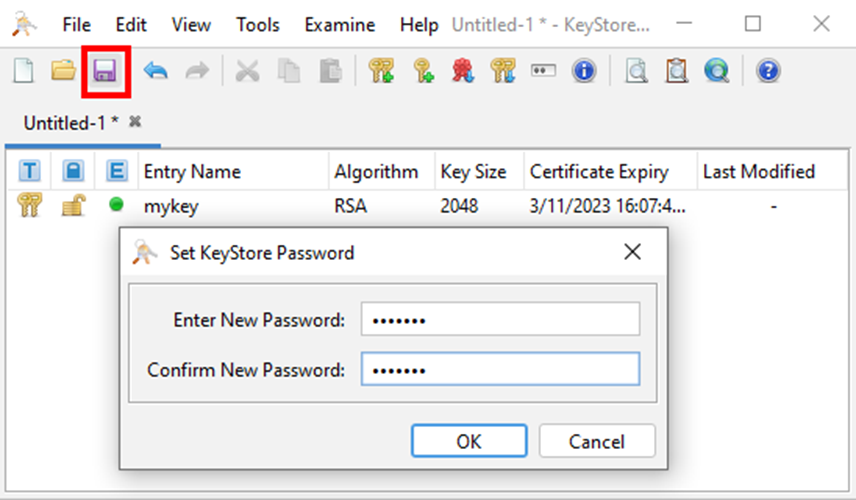Viewport: 856px width, 500px height.
Task: Open KeyStore Properties via the blue info icon
Action: pyautogui.click(x=584, y=71)
